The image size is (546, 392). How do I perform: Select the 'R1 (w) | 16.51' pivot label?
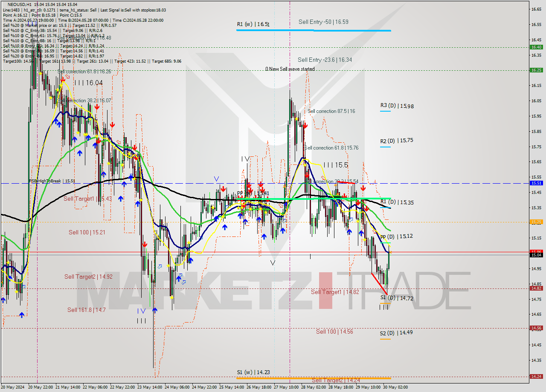click(x=253, y=25)
